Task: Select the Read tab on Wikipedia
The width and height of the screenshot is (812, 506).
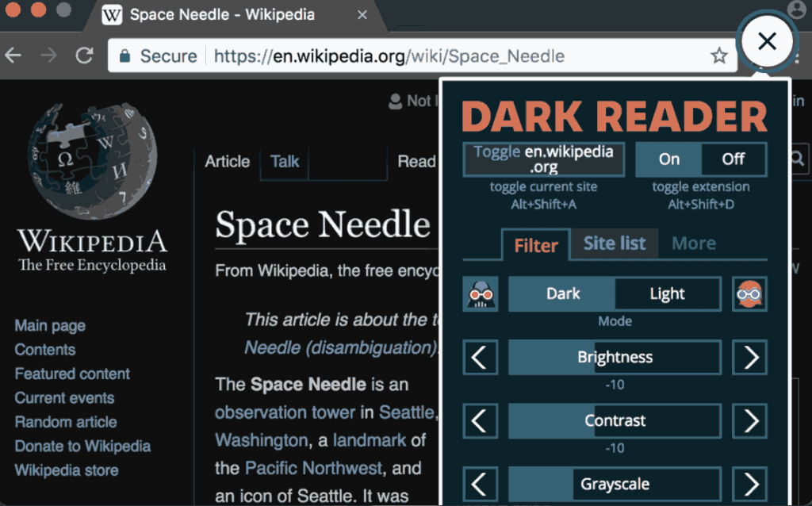Action: click(x=416, y=162)
